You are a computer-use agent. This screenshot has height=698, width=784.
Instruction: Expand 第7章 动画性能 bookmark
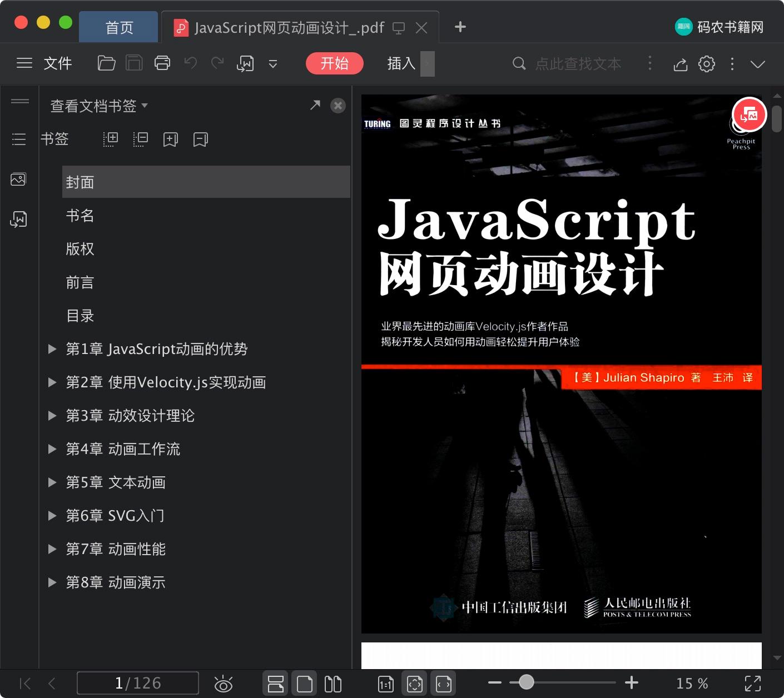click(52, 549)
